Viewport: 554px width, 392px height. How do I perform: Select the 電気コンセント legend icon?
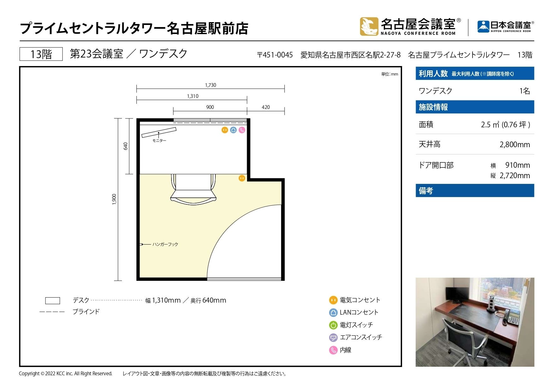pos(333,300)
